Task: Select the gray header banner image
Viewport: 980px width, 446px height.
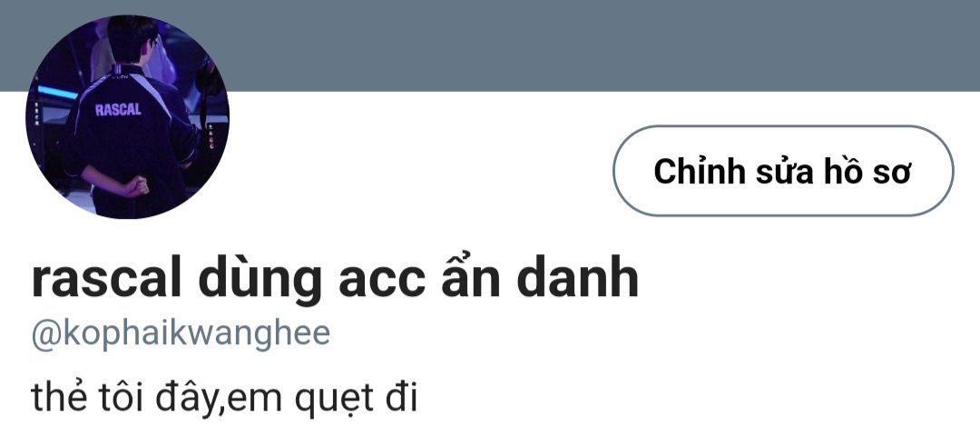Action: 490,45
